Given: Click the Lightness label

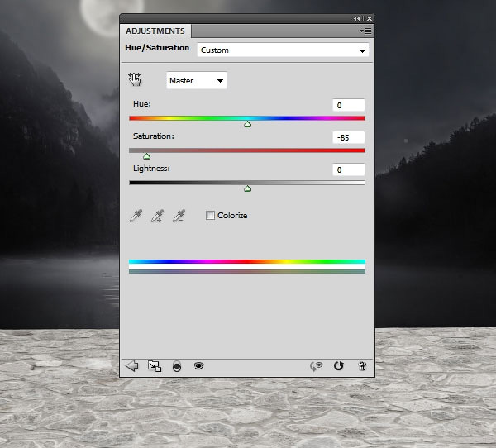Looking at the screenshot, I should (x=151, y=169).
